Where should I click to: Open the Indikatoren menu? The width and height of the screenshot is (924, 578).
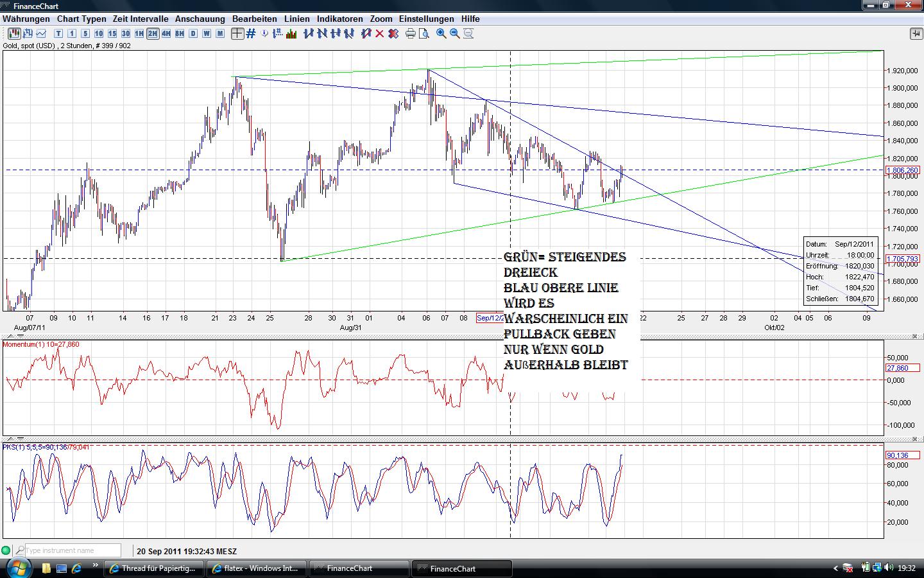339,19
